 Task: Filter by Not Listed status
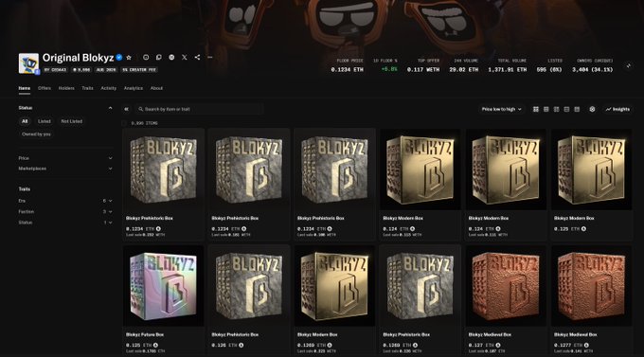(71, 121)
